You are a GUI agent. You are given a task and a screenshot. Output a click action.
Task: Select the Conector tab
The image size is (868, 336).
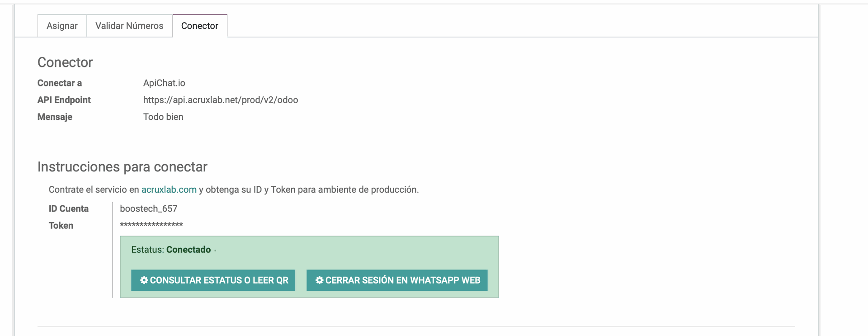click(200, 26)
